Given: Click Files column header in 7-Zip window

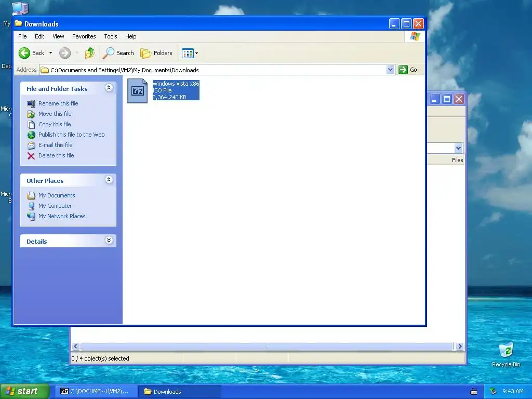Looking at the screenshot, I should [x=457, y=160].
